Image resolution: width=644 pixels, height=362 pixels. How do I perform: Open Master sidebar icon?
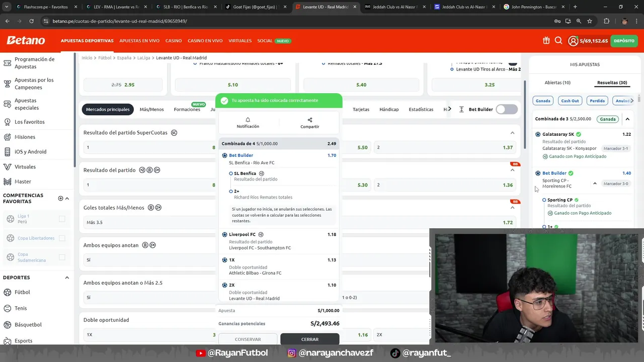[8, 182]
